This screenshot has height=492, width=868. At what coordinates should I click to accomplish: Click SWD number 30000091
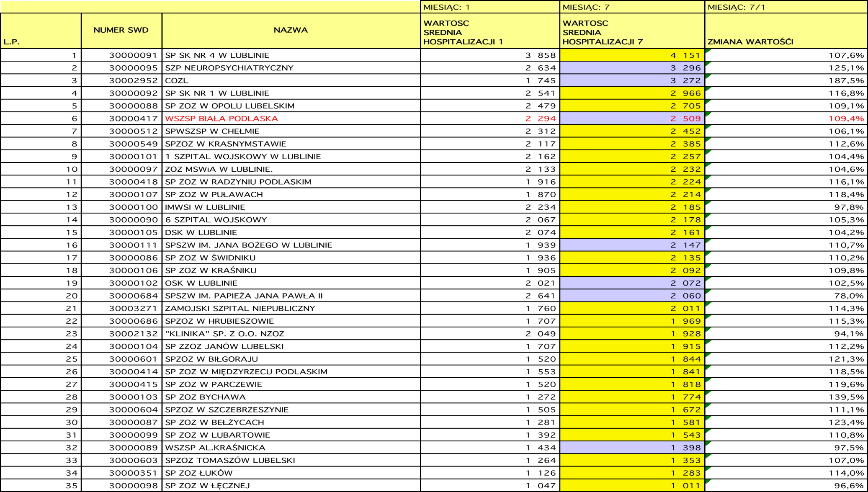(x=121, y=55)
